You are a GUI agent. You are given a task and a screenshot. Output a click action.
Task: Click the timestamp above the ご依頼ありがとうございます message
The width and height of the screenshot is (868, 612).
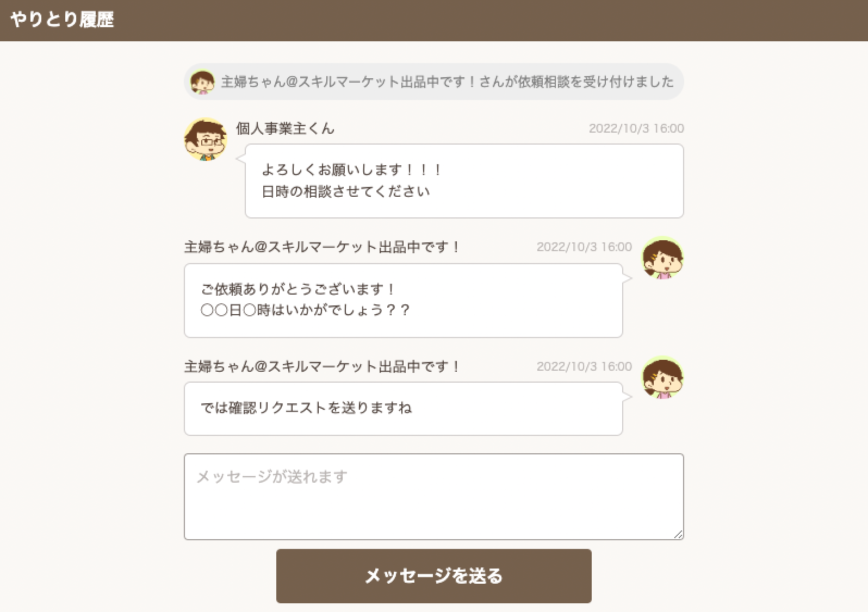[584, 247]
